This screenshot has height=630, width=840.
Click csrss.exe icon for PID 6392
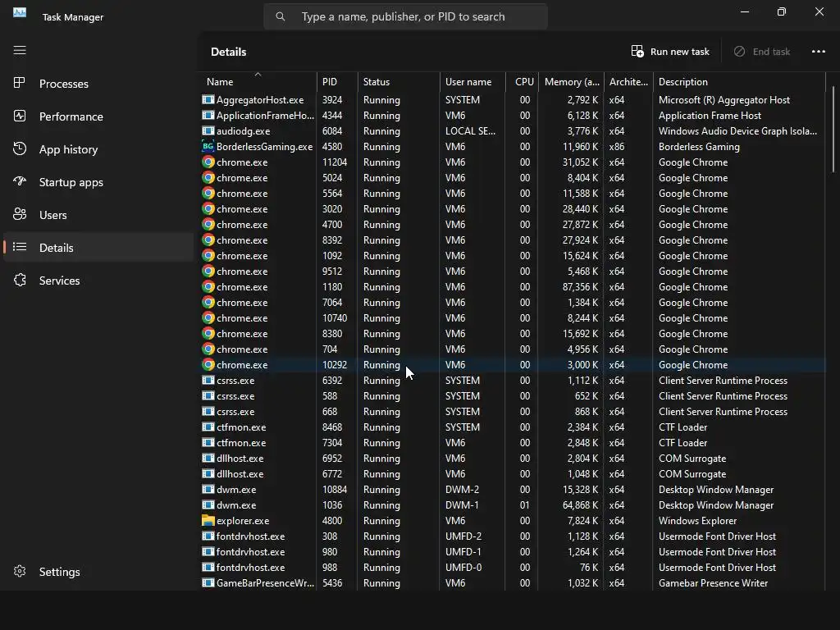[x=208, y=380]
